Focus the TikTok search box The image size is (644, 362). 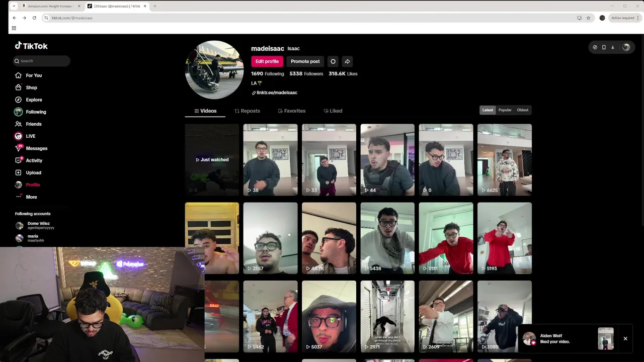point(42,61)
